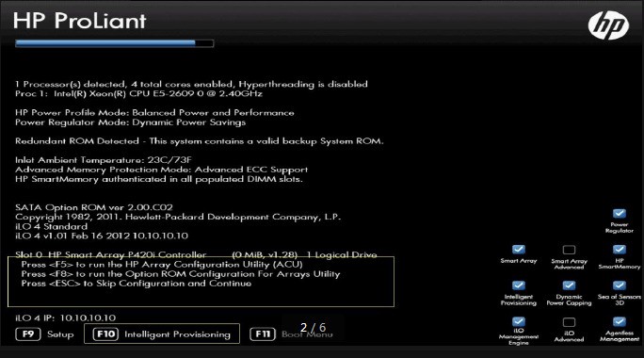
Task: Click the iLO 4 Standard line
Action: click(x=52, y=226)
